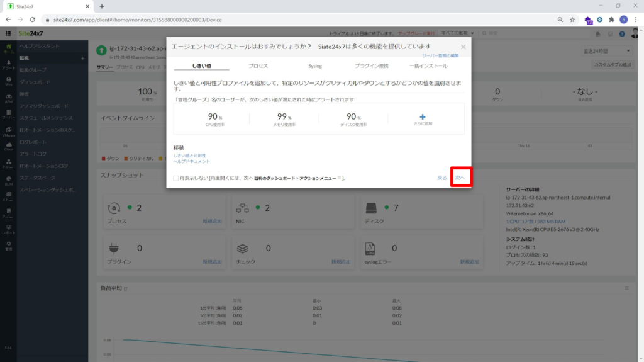Screen dimensions: 644x362
Task: Click the 90% CPU使用率 threshold
Action: point(215,119)
